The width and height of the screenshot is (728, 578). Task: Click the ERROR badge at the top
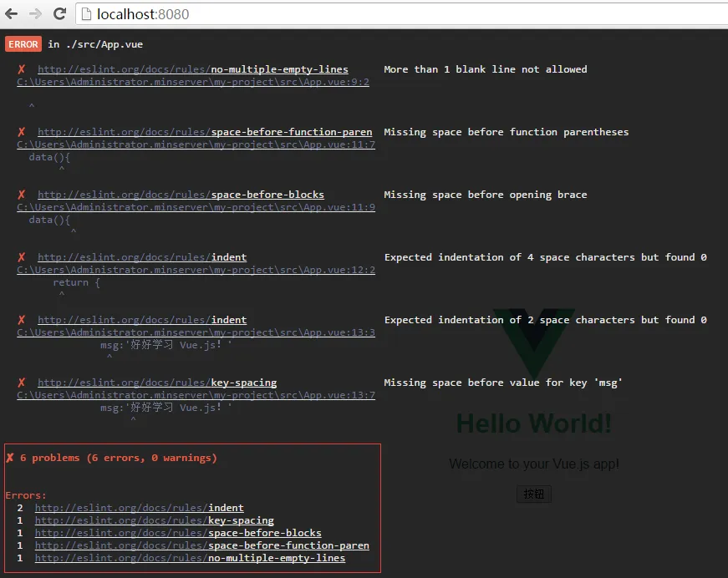click(x=23, y=43)
